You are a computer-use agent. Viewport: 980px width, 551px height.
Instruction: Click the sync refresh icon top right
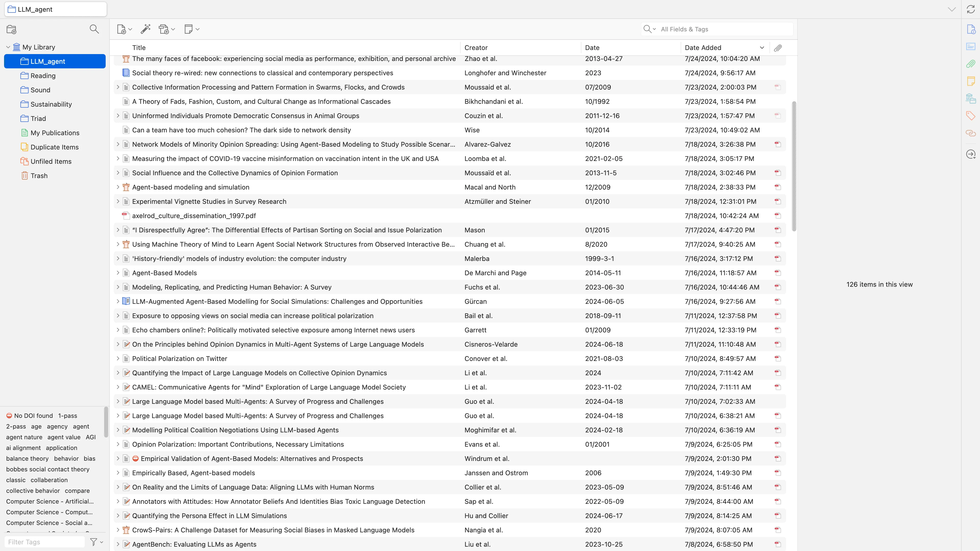(971, 9)
